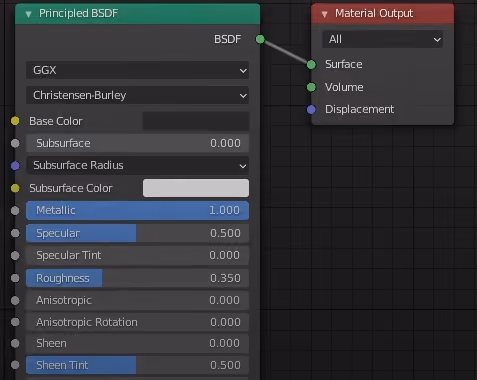Click the Anisotropic input socket

[x=15, y=300]
